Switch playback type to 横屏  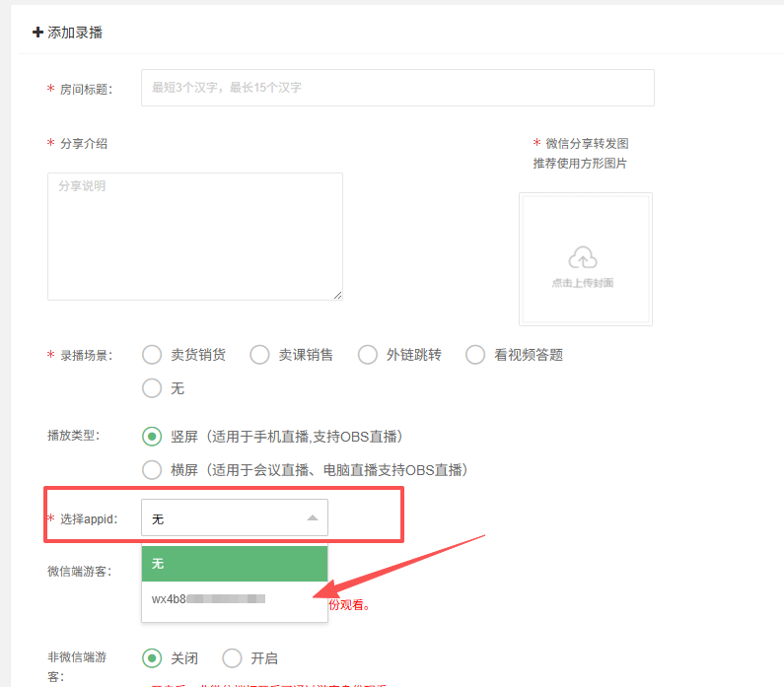pos(152,470)
